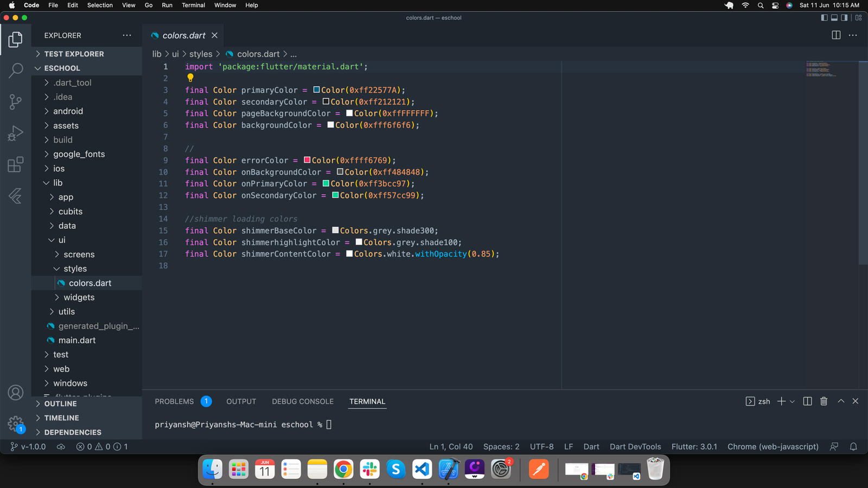Toggle the secondary sidebar layout button
The image size is (868, 488).
coord(844,18)
